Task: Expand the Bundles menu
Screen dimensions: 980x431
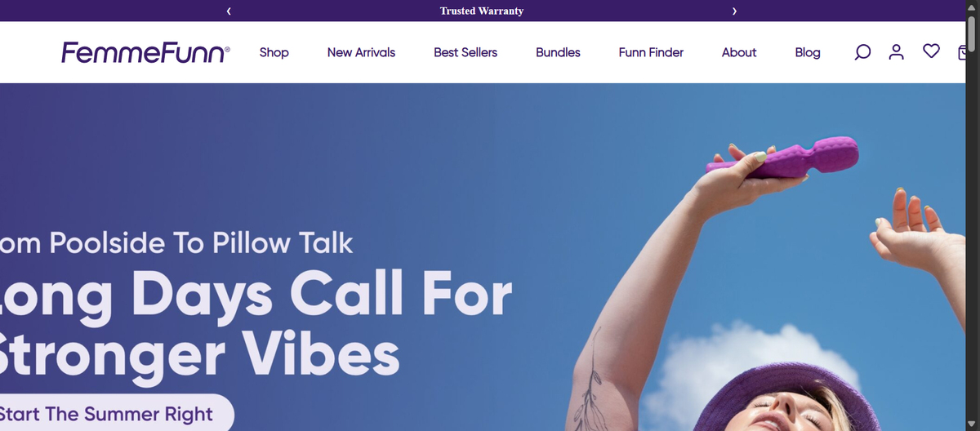Action: [558, 52]
